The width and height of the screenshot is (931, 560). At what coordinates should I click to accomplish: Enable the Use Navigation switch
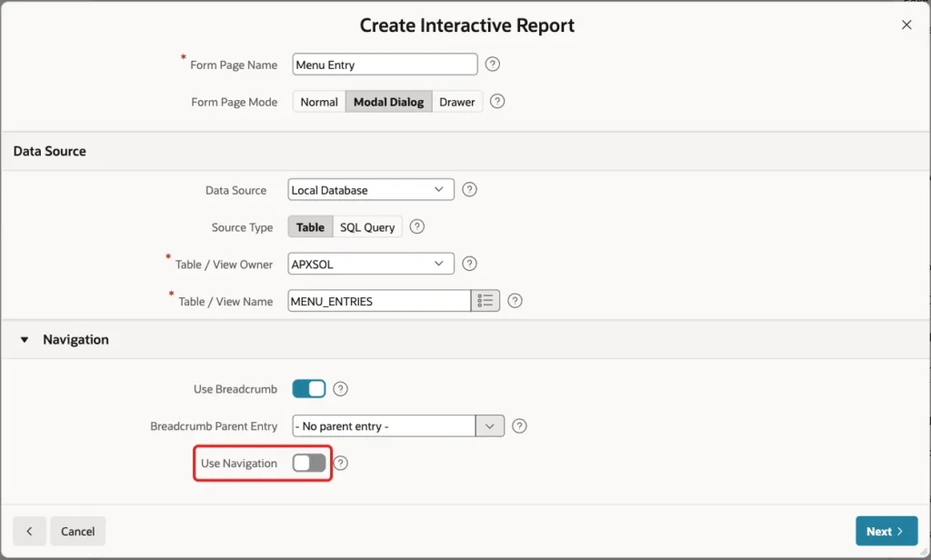click(309, 464)
